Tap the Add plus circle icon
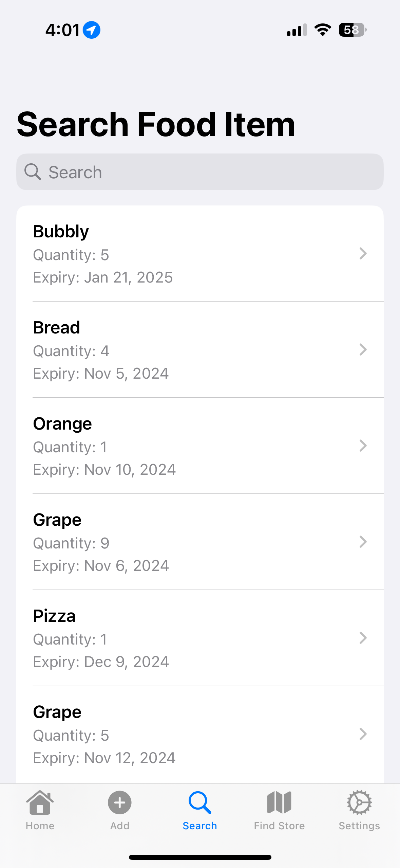The image size is (400, 868). (120, 802)
